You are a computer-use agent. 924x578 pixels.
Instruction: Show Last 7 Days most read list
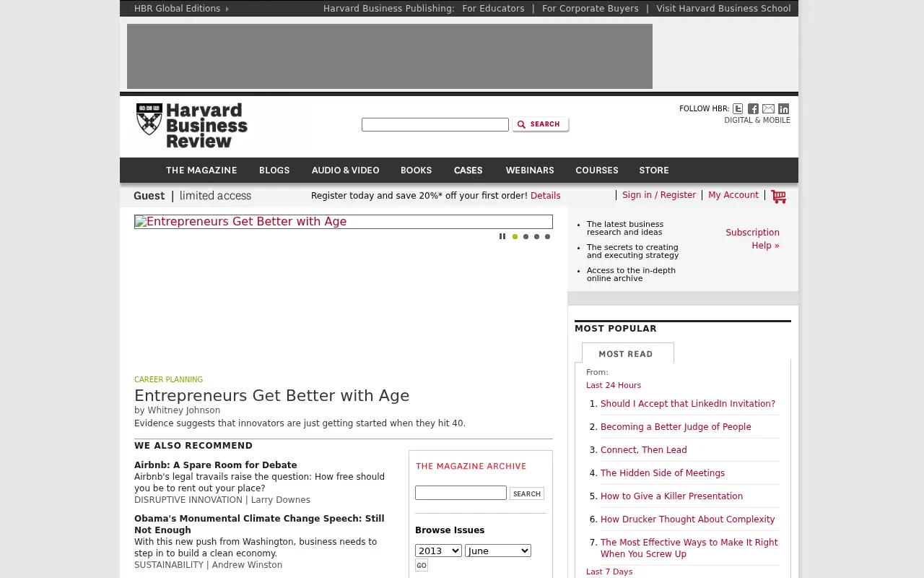point(609,571)
